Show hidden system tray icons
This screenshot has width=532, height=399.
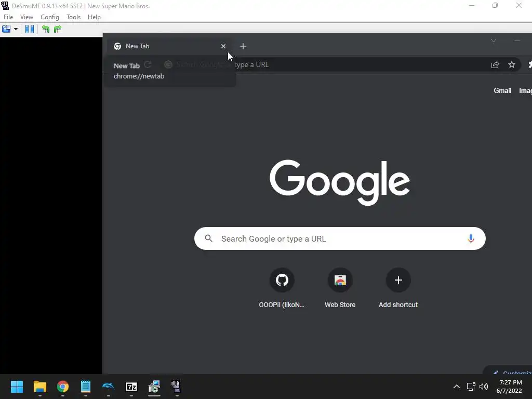(457, 387)
